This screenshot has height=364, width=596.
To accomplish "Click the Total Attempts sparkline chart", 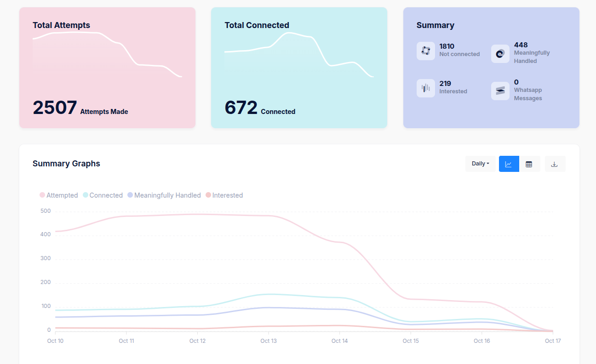I will click(x=107, y=54).
